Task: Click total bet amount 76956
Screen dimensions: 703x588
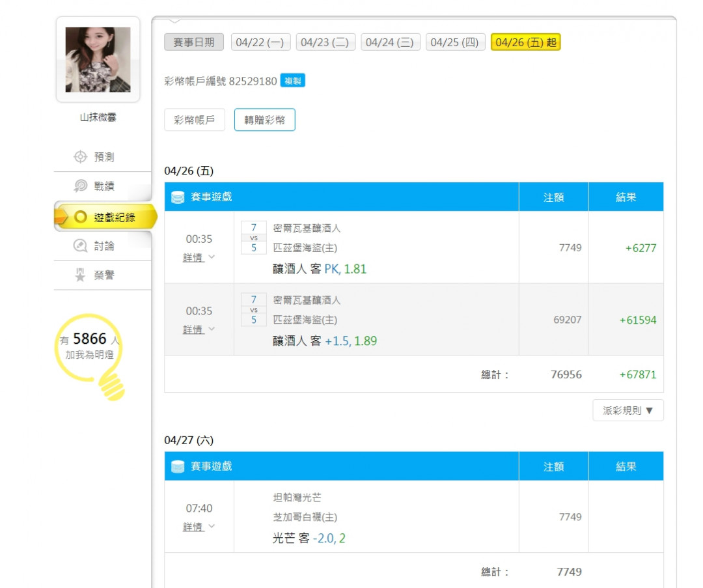Action: point(566,374)
